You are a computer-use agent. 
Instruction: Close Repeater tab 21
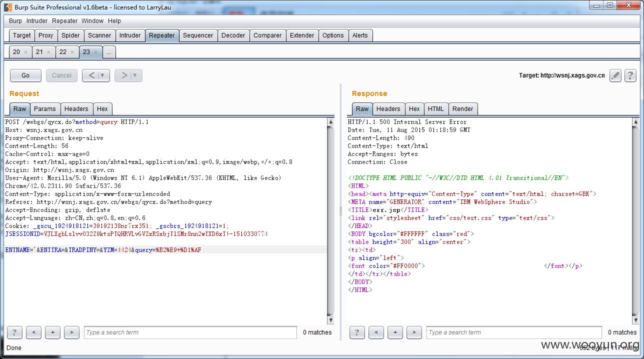click(x=48, y=52)
